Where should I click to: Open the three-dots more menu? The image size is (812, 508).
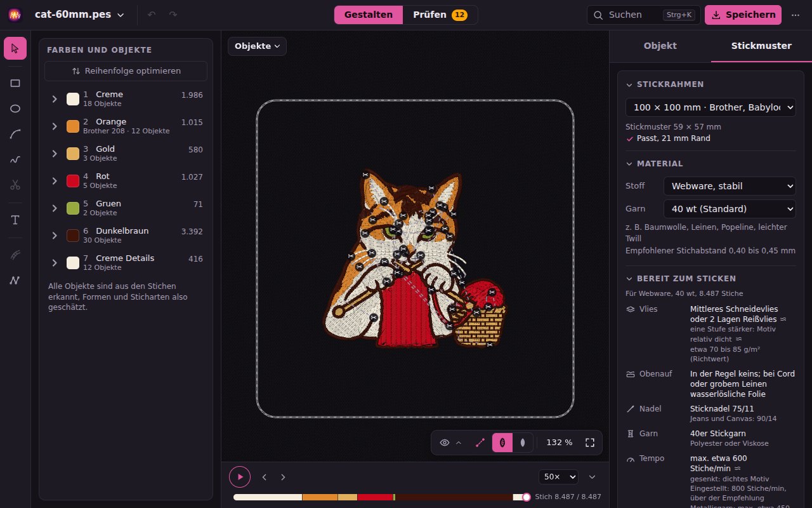coord(796,15)
